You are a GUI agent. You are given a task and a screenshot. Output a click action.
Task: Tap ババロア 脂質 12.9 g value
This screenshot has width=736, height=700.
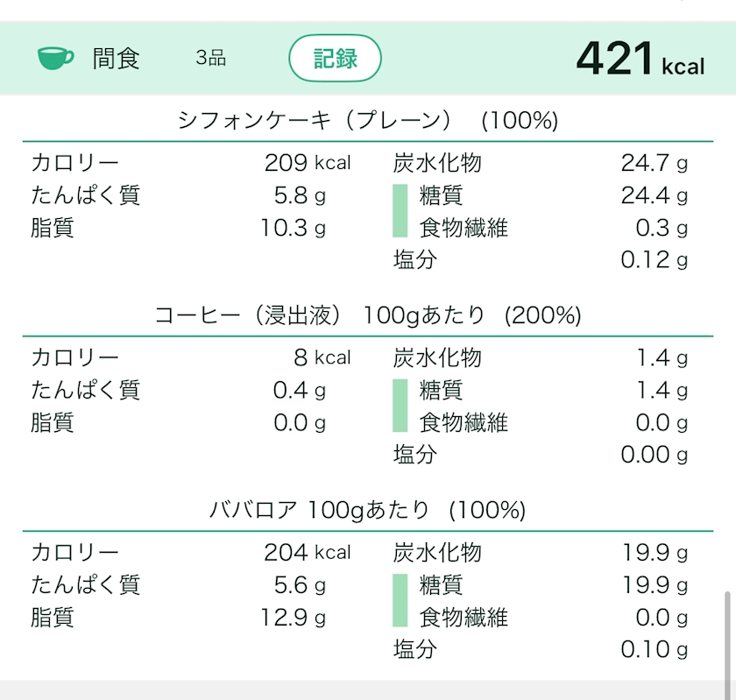click(x=293, y=618)
